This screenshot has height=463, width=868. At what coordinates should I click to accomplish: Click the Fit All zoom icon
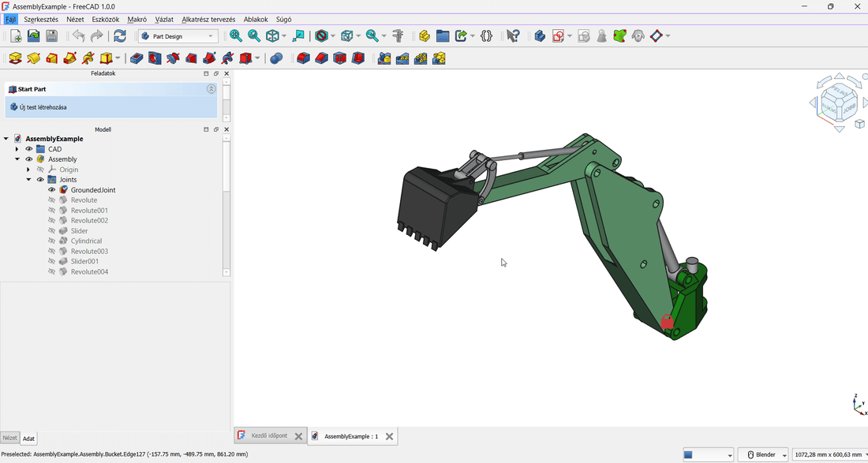(x=235, y=36)
